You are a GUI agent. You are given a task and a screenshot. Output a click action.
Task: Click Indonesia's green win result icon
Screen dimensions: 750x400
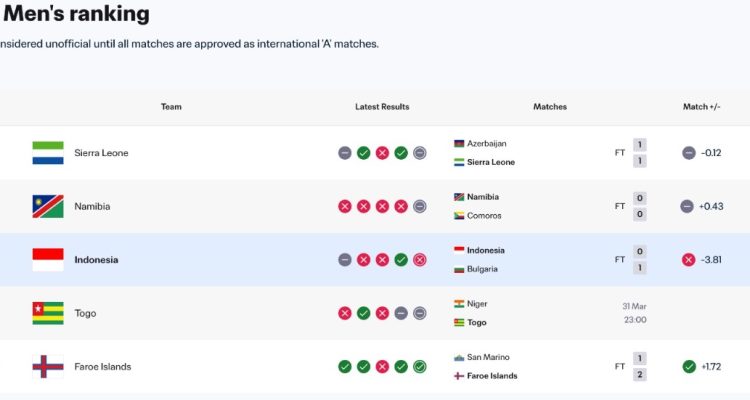[x=401, y=260]
